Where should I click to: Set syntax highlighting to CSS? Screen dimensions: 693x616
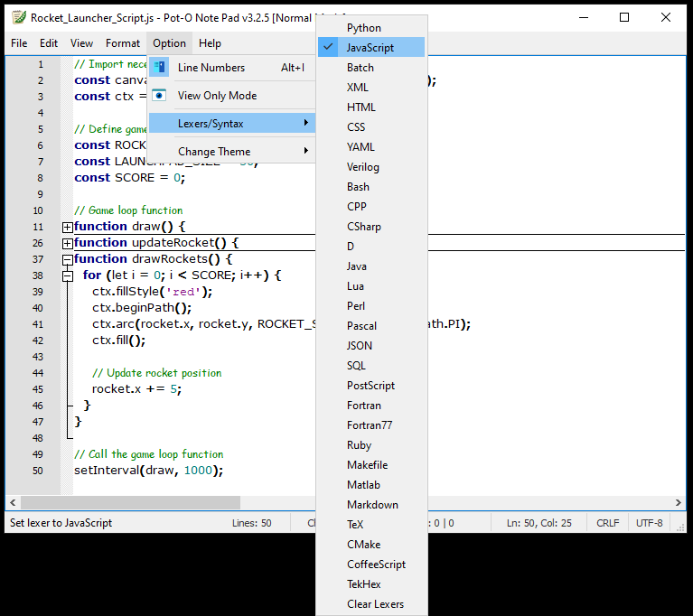(x=371, y=126)
